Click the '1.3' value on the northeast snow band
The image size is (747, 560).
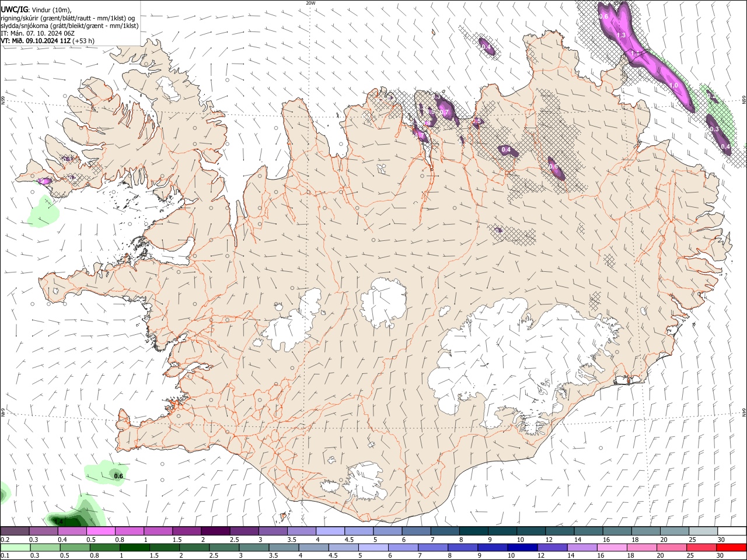621,36
